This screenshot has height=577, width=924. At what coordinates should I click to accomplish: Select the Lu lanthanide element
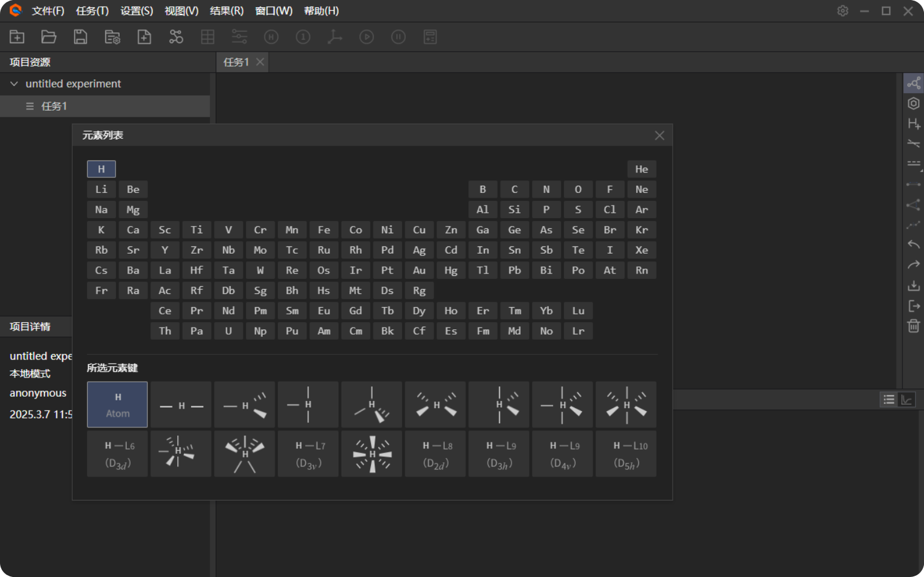pyautogui.click(x=578, y=311)
